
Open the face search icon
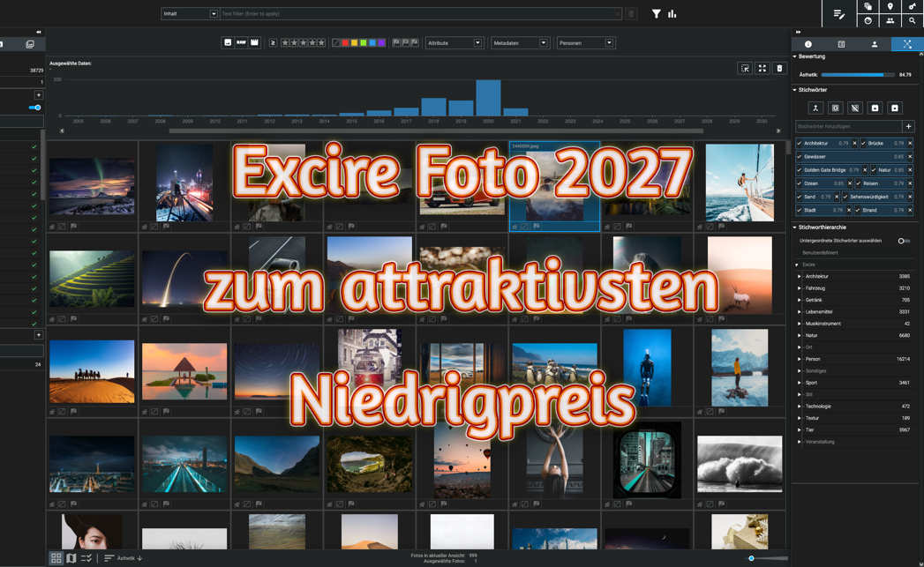pyautogui.click(x=868, y=20)
